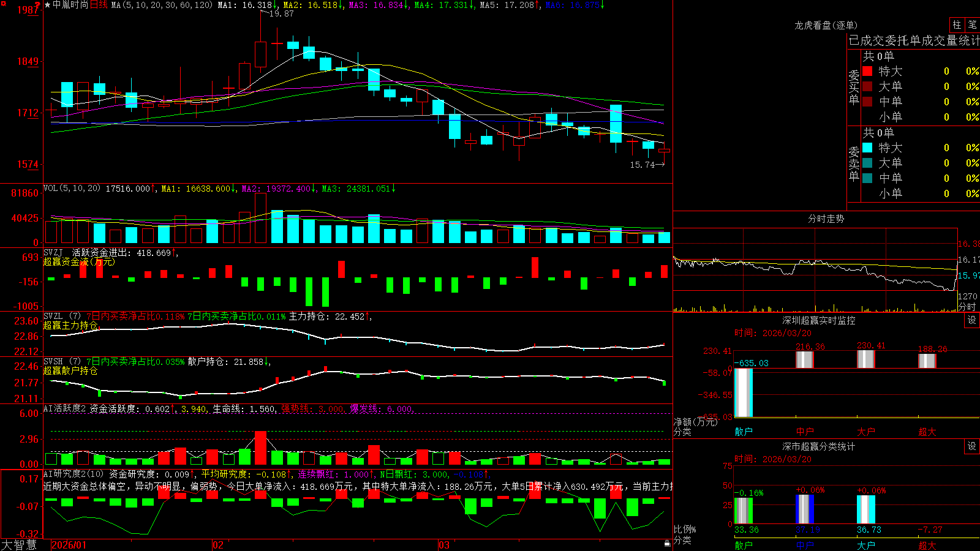Switch to 柱 bar view

point(957,24)
